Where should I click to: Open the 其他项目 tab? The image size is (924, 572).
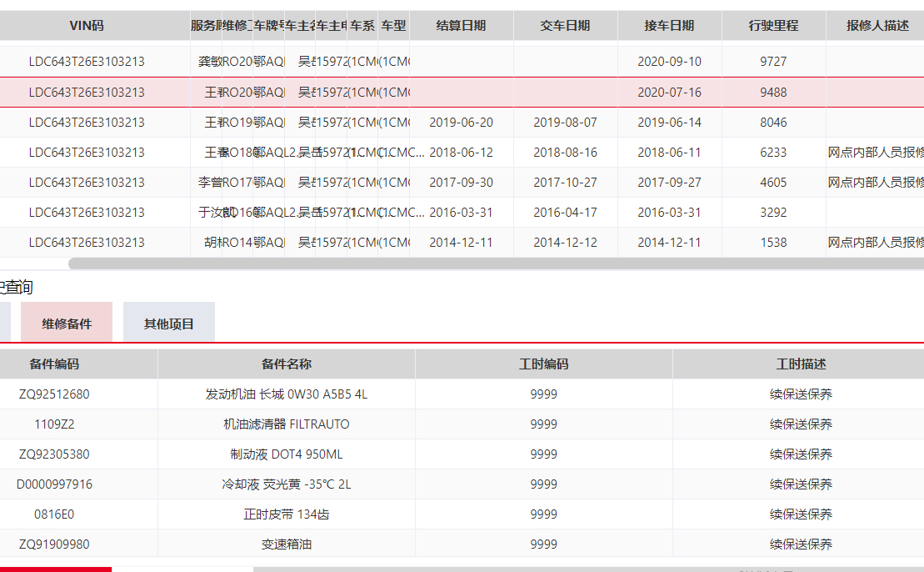point(168,322)
